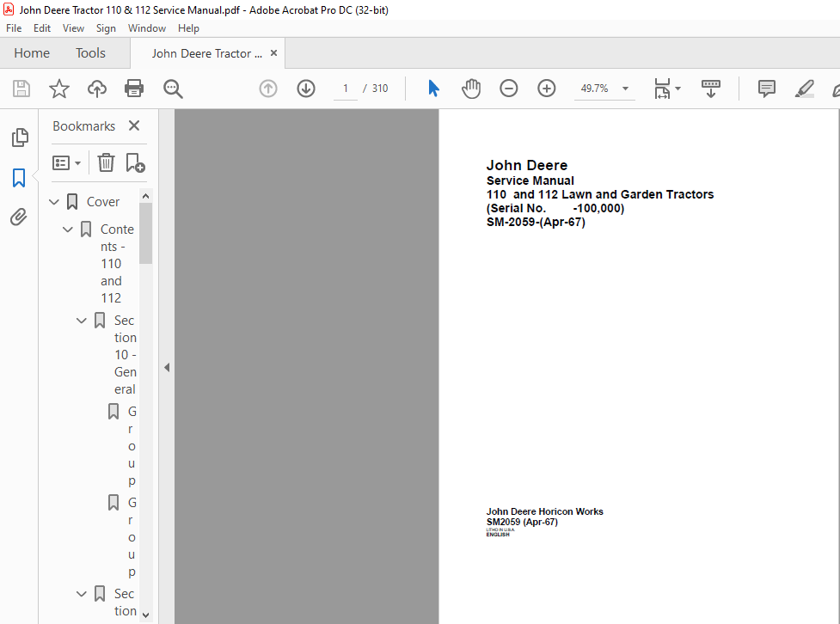Close the John Deere Tractor tab
840x624 pixels.
(273, 53)
